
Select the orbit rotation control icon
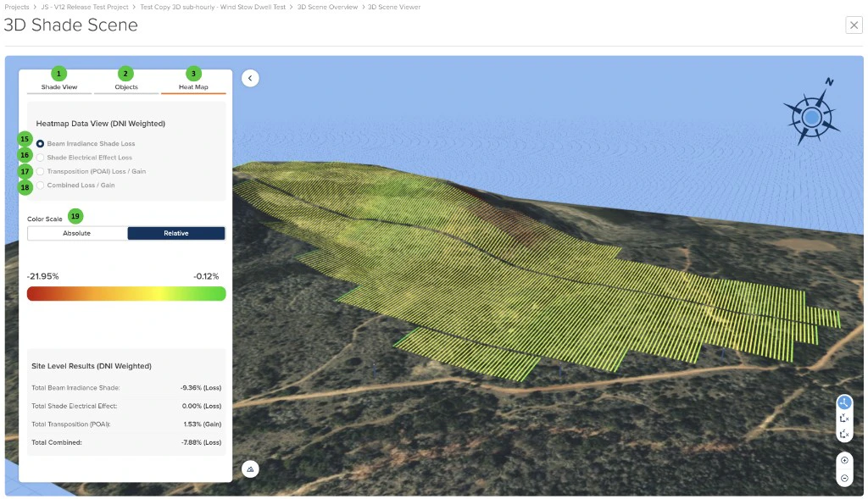[844, 402]
